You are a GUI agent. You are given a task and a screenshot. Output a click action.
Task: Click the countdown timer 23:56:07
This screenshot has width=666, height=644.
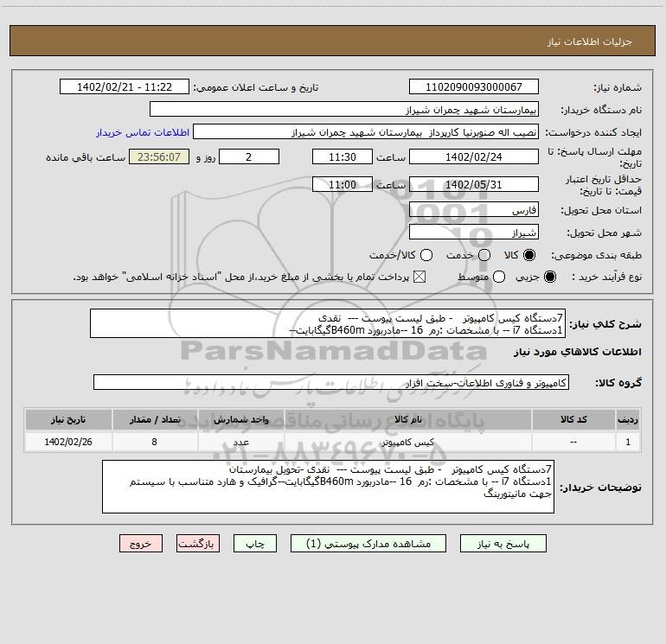[159, 157]
